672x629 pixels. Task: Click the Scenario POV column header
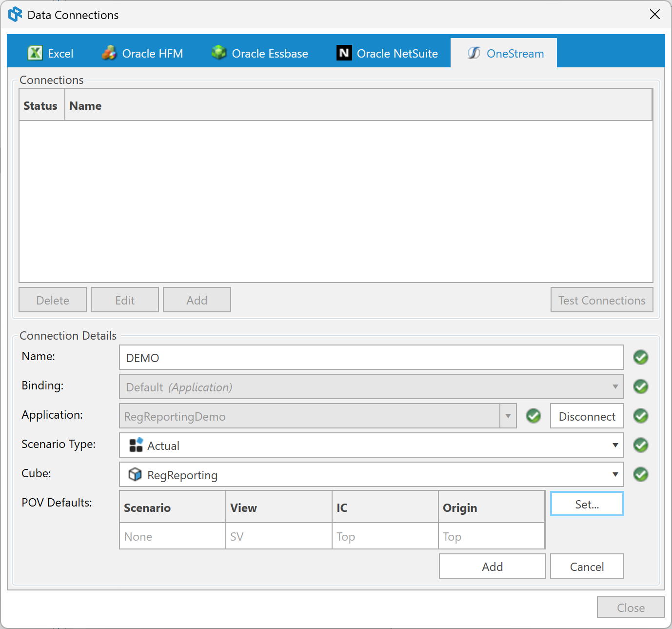tap(173, 507)
